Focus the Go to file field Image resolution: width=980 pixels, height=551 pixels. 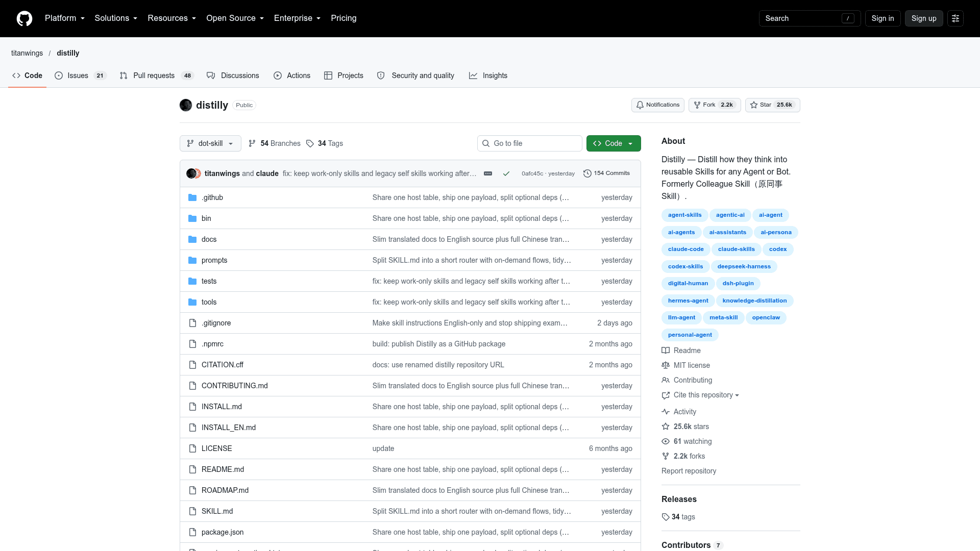coord(529,143)
